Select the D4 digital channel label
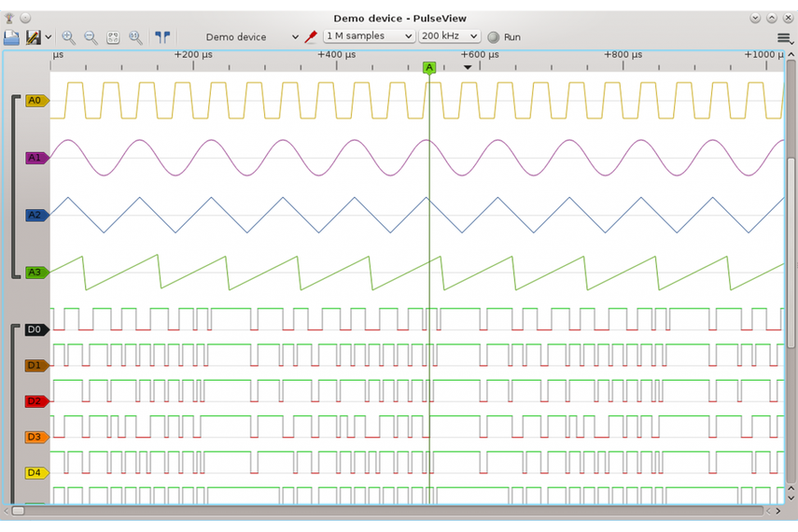798x532 pixels. [x=36, y=472]
